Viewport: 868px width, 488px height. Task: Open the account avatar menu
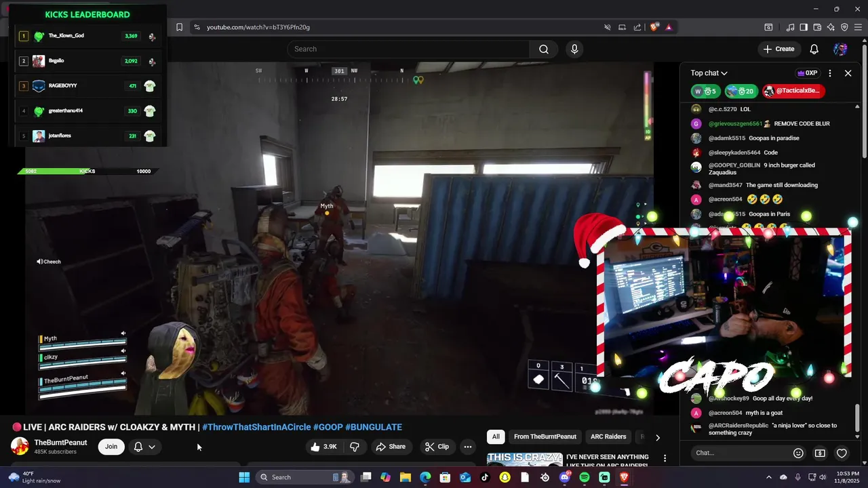[x=840, y=49]
